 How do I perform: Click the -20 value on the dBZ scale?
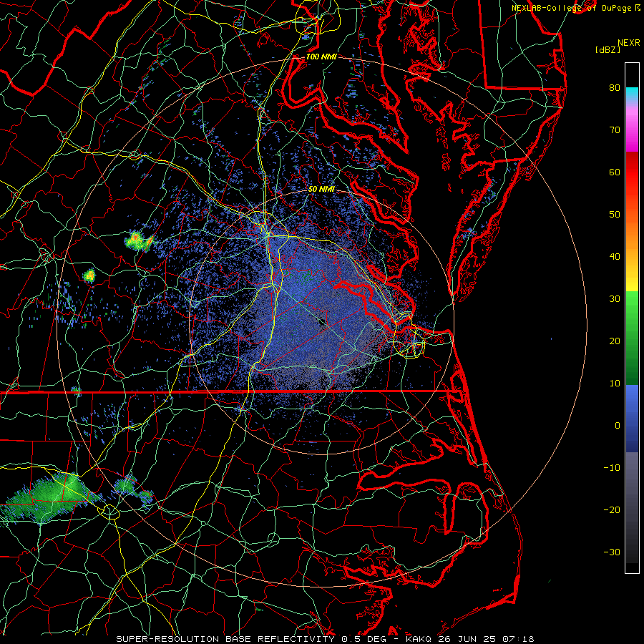(612, 510)
